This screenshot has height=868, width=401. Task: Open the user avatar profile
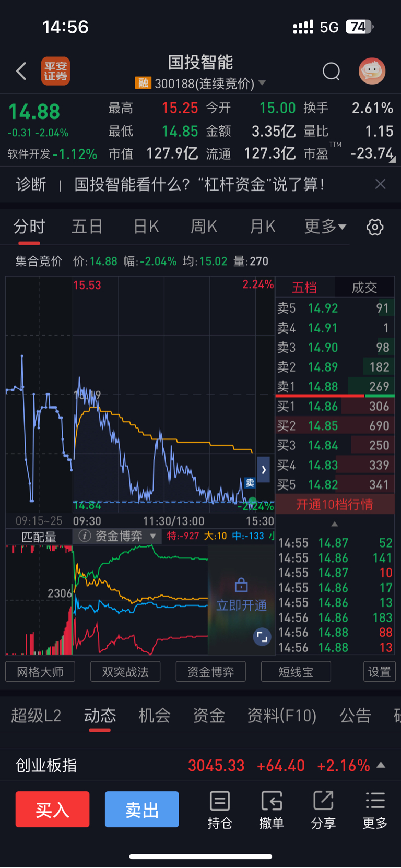tap(372, 71)
